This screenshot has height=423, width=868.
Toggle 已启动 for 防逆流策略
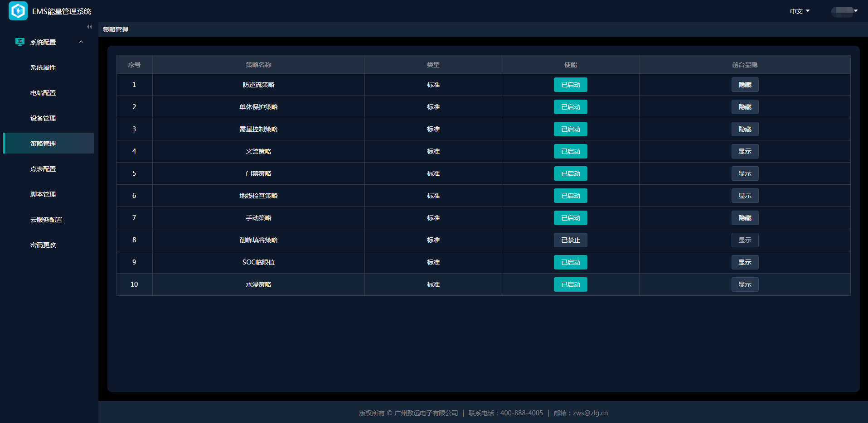[x=571, y=85]
